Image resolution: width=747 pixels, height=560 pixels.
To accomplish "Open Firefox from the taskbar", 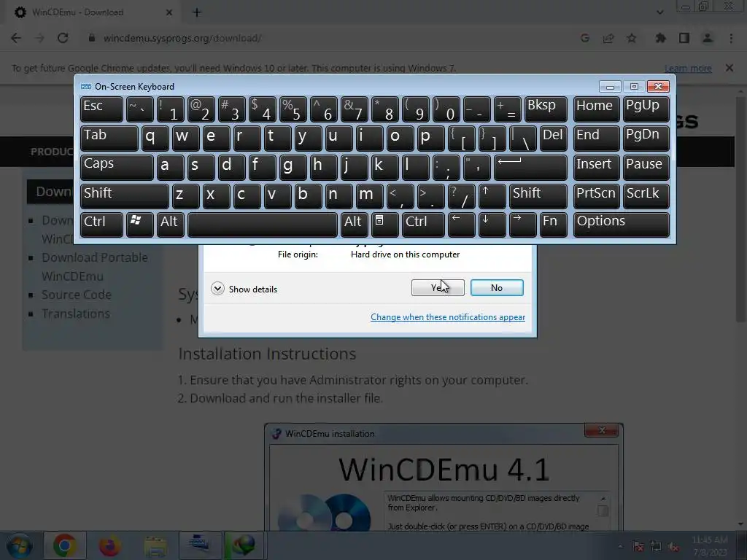I will [109, 545].
